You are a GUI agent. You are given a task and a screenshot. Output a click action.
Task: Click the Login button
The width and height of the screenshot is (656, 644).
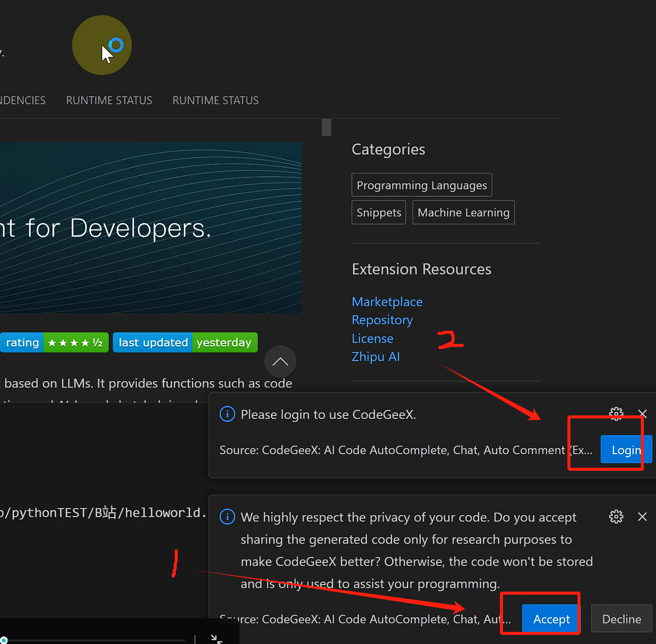pos(626,450)
